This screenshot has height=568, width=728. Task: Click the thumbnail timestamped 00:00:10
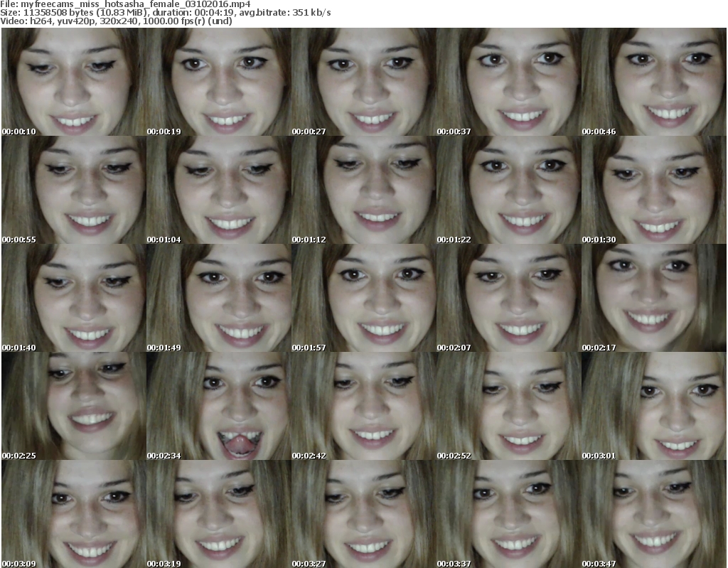pos(73,82)
